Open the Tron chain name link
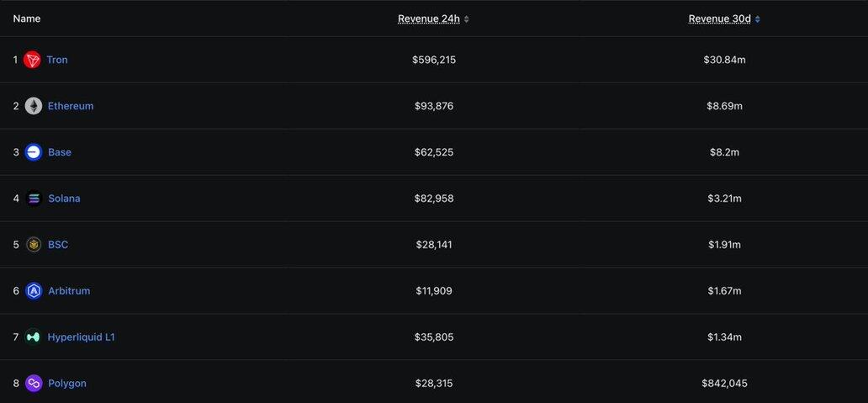 click(x=57, y=60)
